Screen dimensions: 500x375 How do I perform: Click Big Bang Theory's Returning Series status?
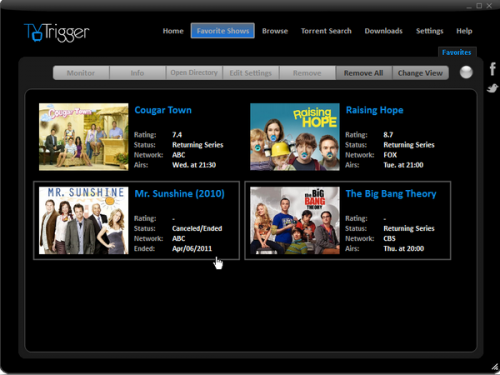click(409, 228)
